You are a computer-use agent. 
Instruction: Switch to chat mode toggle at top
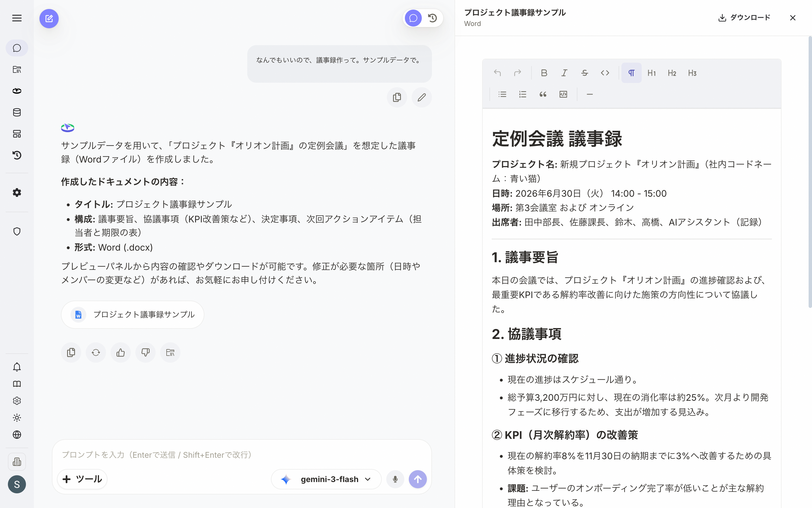pos(413,18)
